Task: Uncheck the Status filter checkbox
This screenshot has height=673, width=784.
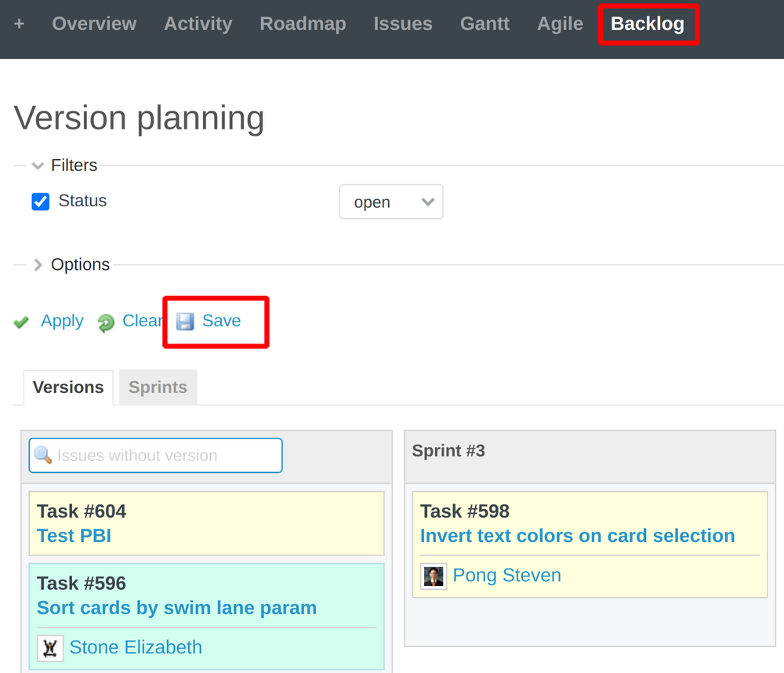Action: pos(41,202)
